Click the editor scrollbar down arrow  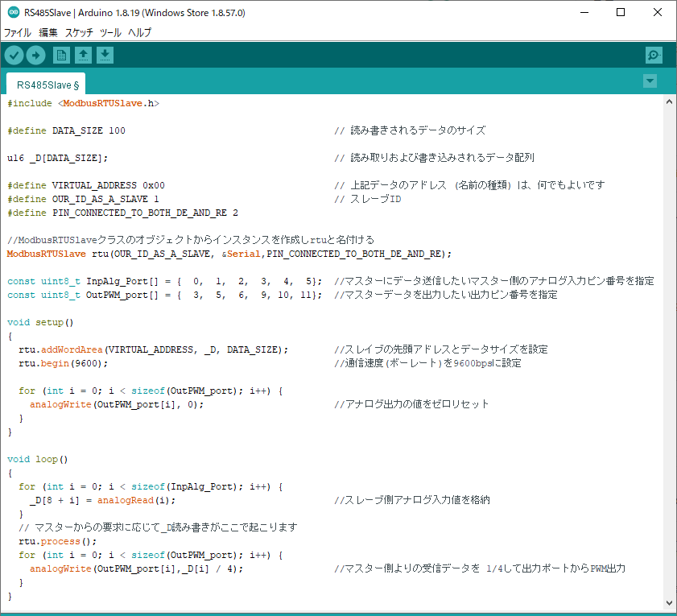(x=669, y=603)
